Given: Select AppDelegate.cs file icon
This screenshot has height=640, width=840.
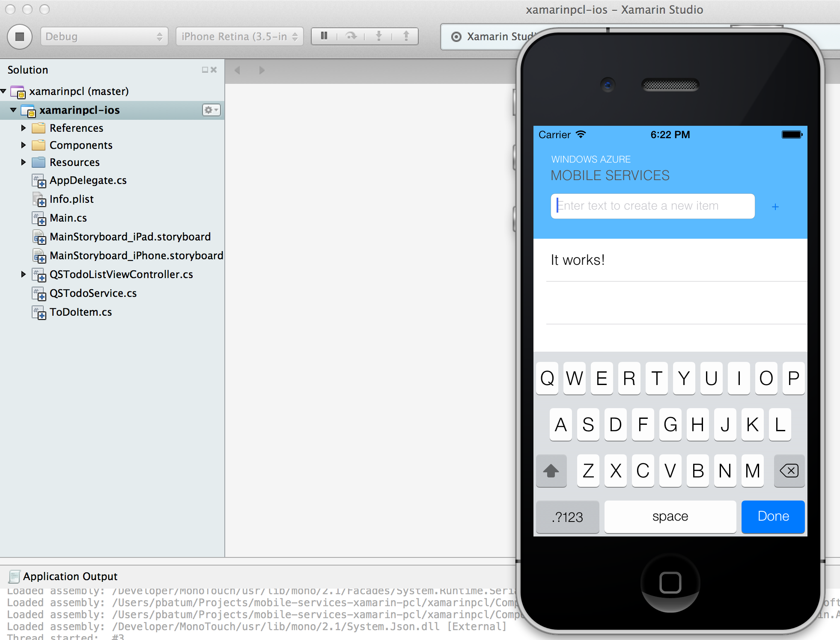Looking at the screenshot, I should point(39,181).
